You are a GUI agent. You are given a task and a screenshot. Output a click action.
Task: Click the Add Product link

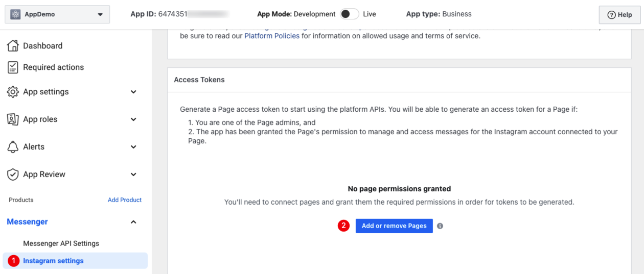[x=125, y=200]
